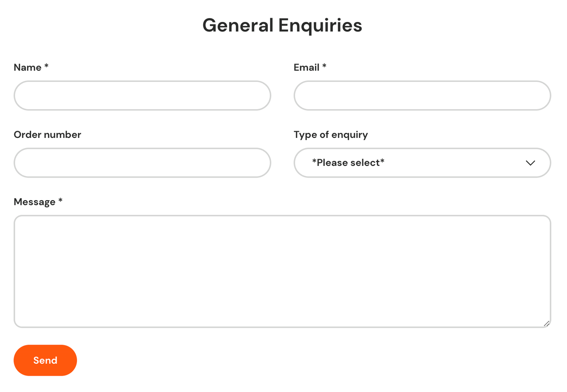This screenshot has height=392, width=567.
Task: Click the "*Please select*" placeholder text
Action: pos(348,163)
